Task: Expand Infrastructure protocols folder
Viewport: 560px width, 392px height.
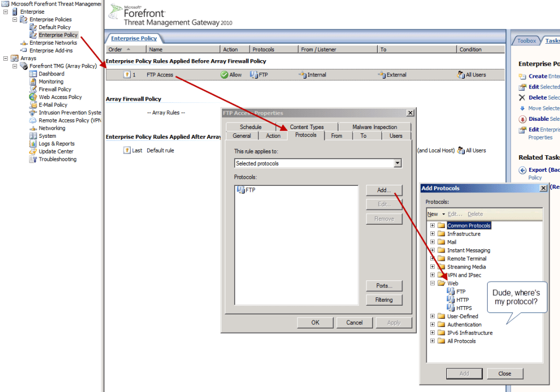Action: coord(433,234)
